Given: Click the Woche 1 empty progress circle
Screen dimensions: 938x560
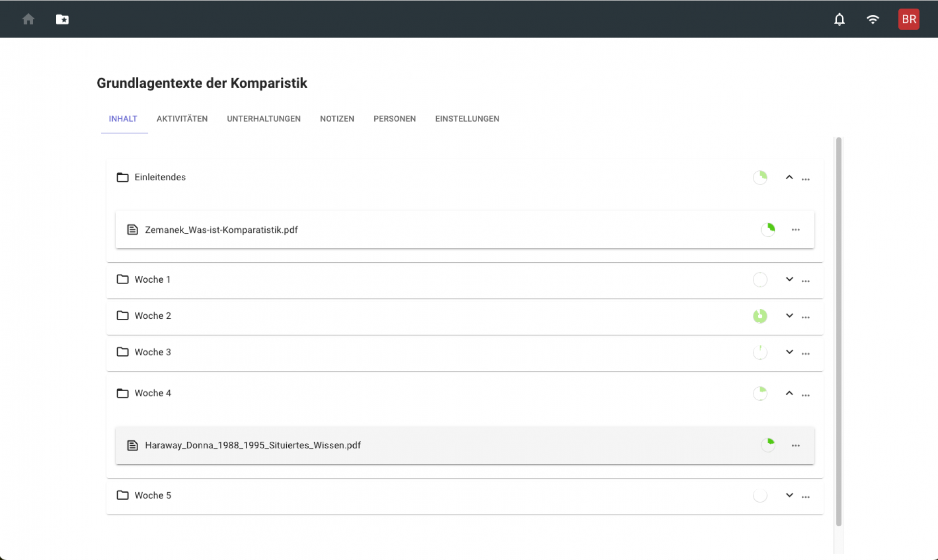Looking at the screenshot, I should coord(760,280).
